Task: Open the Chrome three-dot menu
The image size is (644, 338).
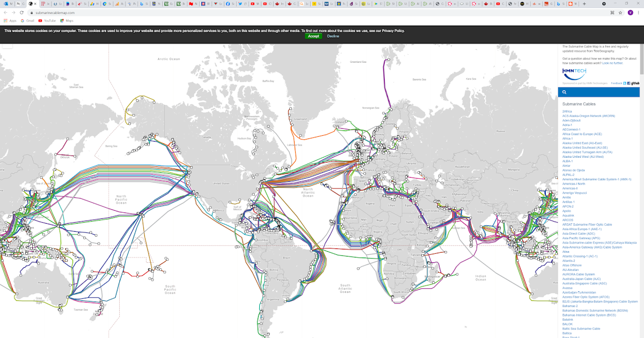Action: tap(638, 12)
